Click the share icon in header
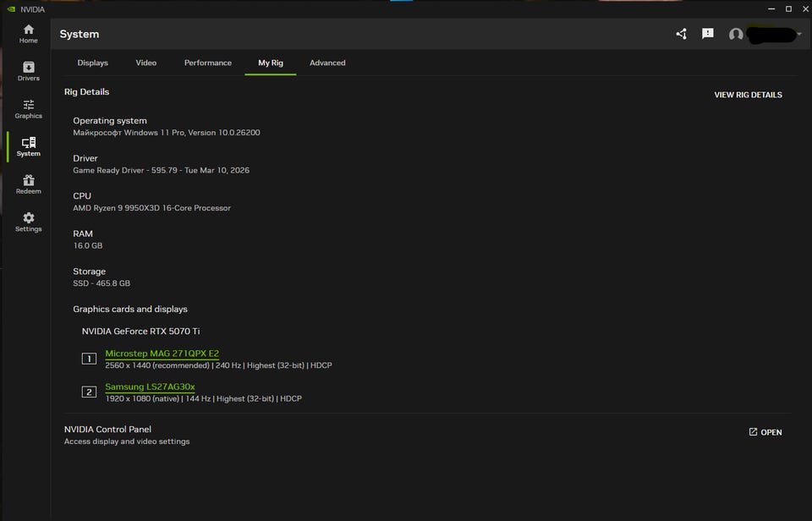 682,34
